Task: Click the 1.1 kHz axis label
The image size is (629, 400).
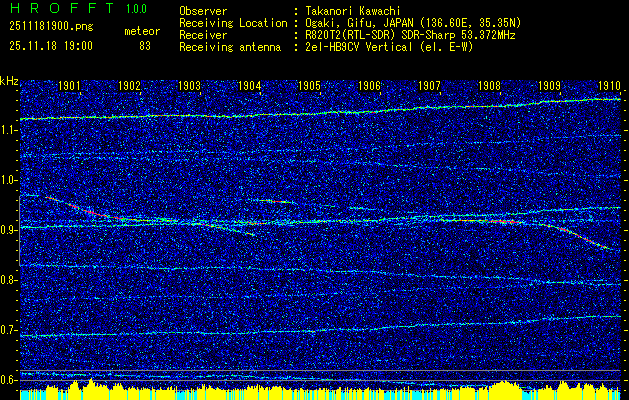Action: (x=10, y=130)
